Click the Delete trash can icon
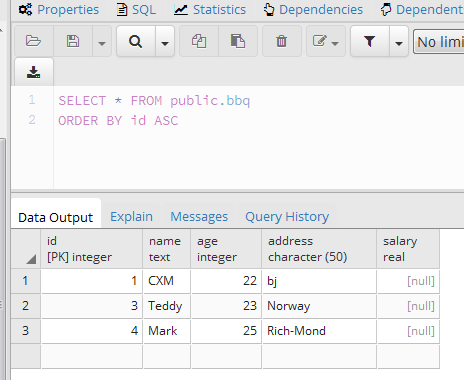 tap(281, 41)
